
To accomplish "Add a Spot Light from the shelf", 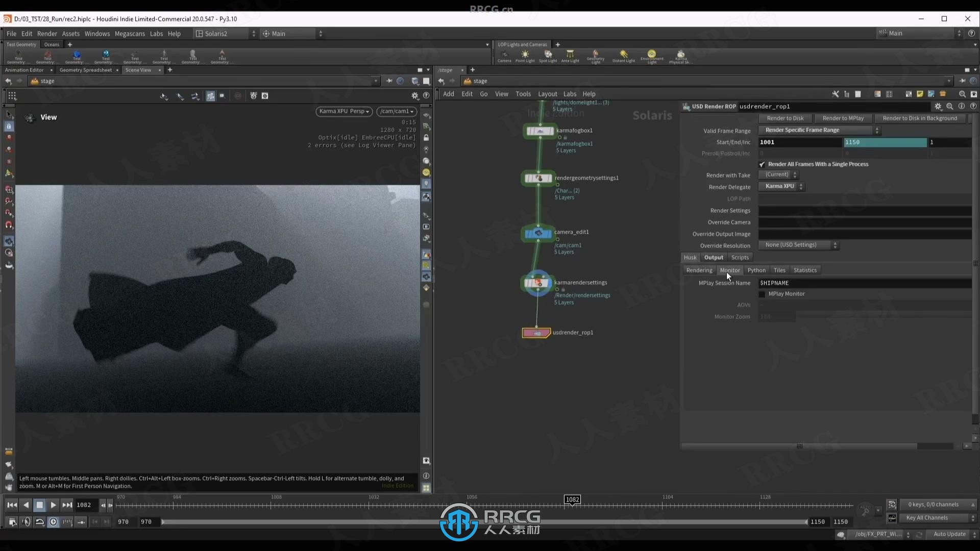I will pyautogui.click(x=548, y=56).
